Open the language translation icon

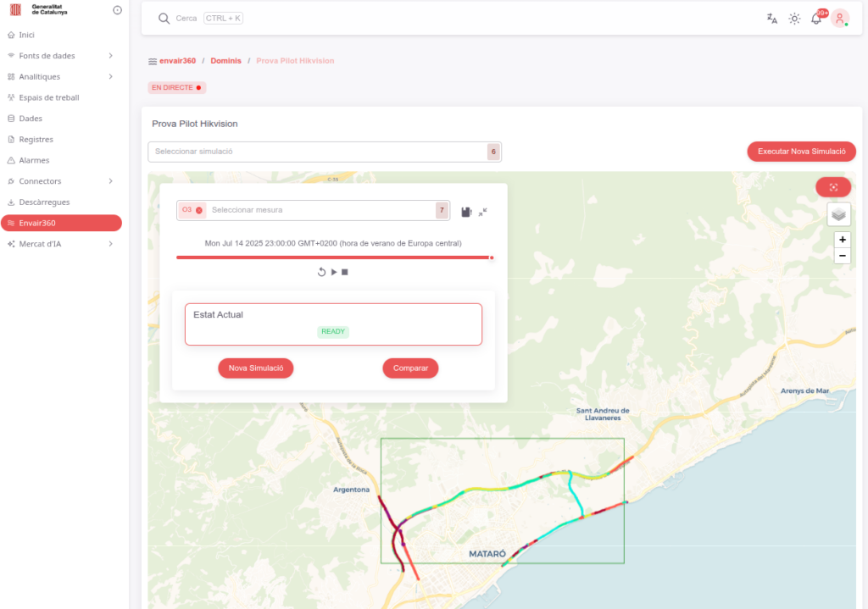(771, 19)
